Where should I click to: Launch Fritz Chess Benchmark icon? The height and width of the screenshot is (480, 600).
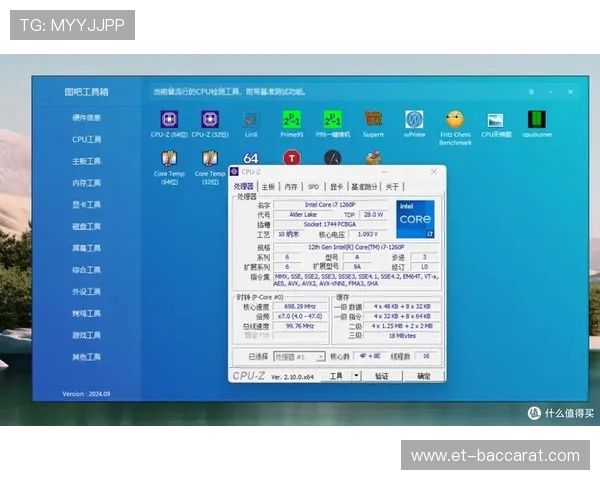point(455,119)
